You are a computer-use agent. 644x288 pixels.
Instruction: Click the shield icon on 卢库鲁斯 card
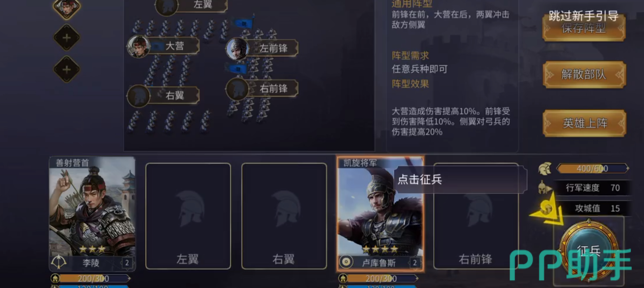click(x=346, y=262)
